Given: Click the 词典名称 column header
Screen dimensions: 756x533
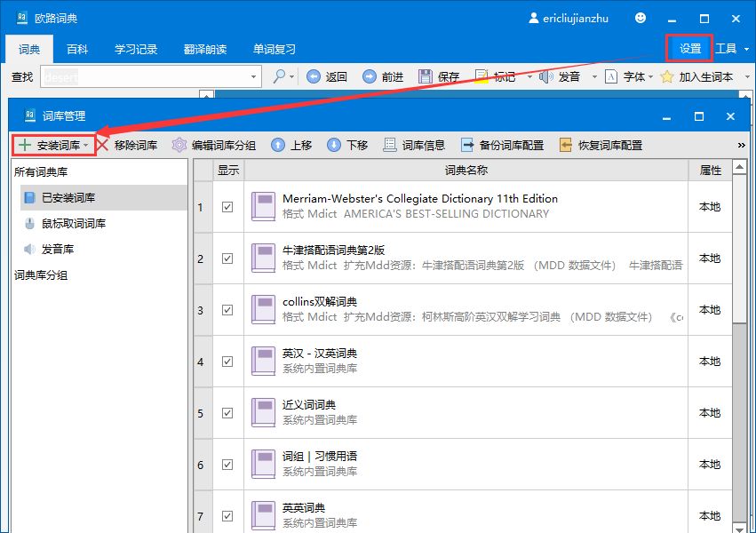Looking at the screenshot, I should (466, 171).
